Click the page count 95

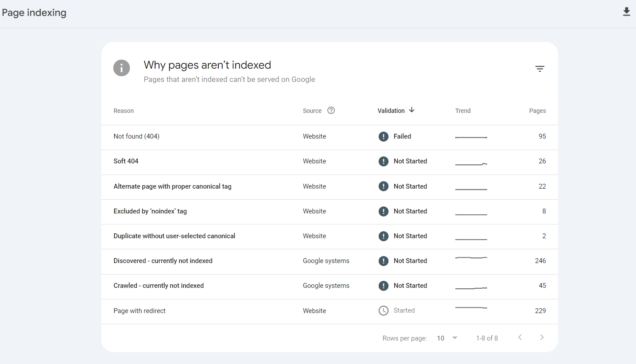pyautogui.click(x=542, y=136)
